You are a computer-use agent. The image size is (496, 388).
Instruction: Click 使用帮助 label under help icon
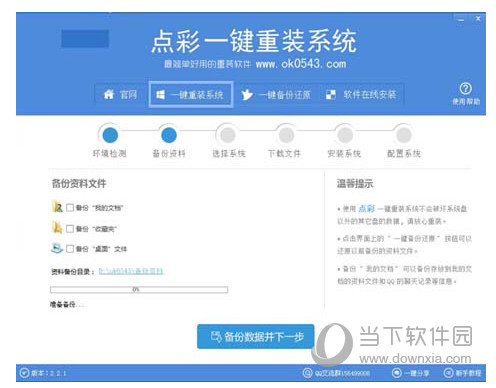[x=466, y=101]
